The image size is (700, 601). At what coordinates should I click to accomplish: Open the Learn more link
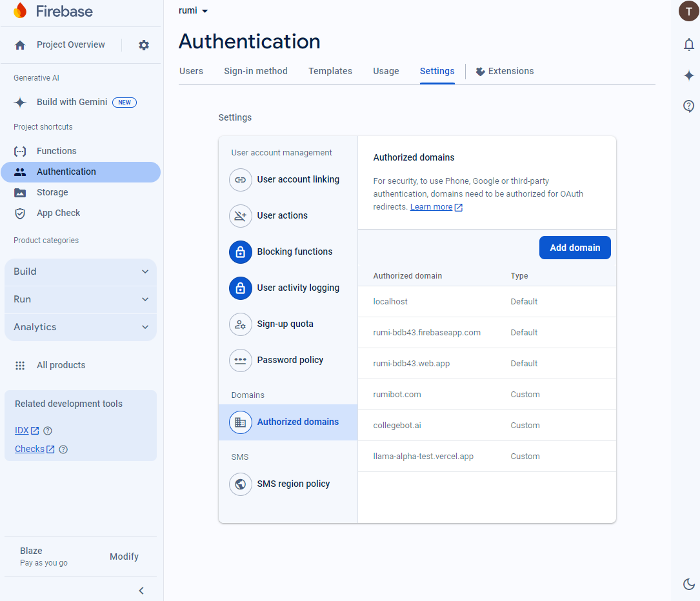[x=431, y=207]
